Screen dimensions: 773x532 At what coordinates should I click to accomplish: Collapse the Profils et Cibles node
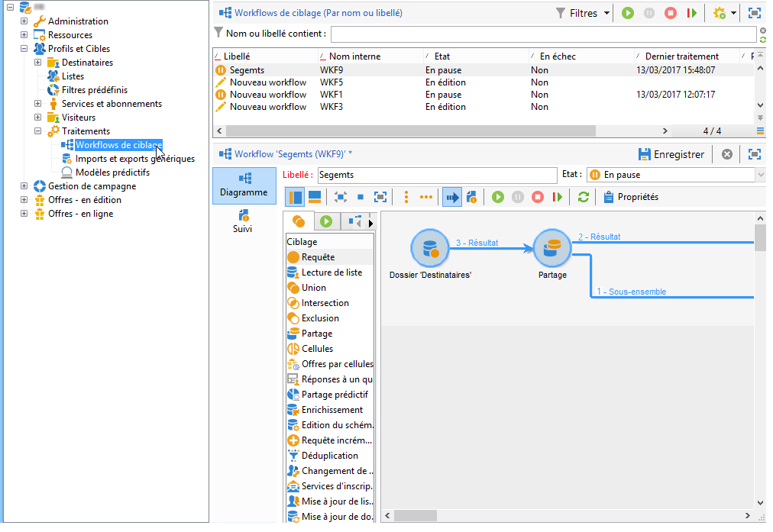click(24, 49)
